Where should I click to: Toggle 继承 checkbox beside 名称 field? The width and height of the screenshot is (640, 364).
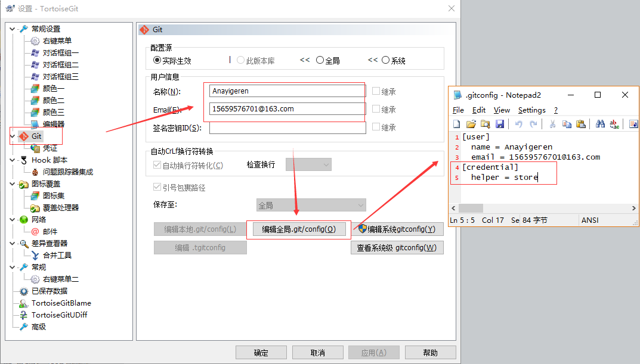376,91
